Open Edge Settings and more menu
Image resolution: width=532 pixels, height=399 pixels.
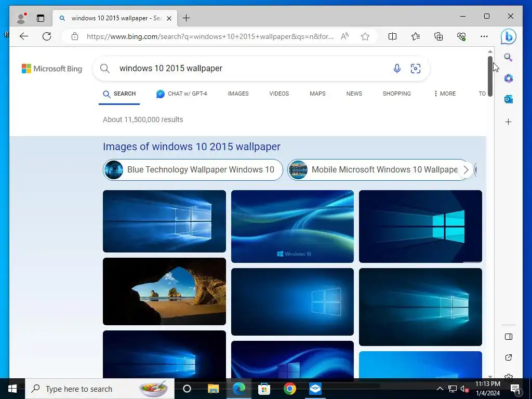[x=484, y=36]
